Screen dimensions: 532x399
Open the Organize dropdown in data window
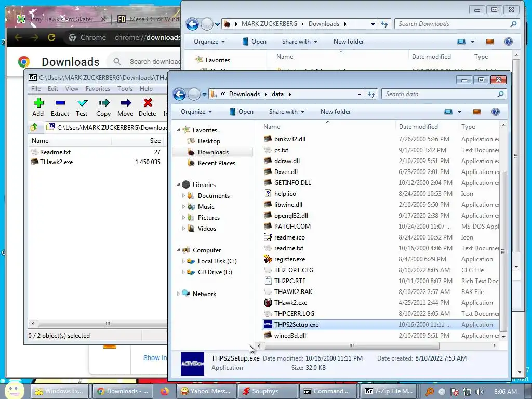(x=196, y=112)
